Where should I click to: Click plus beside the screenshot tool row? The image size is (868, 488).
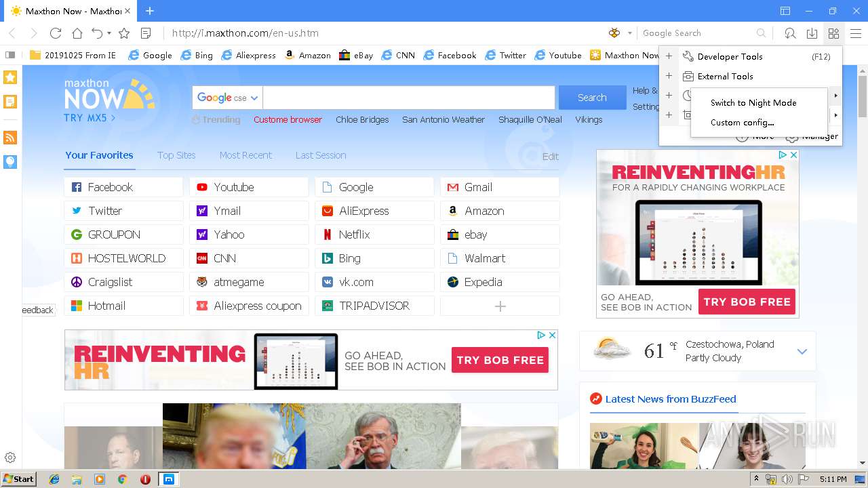pyautogui.click(x=669, y=115)
